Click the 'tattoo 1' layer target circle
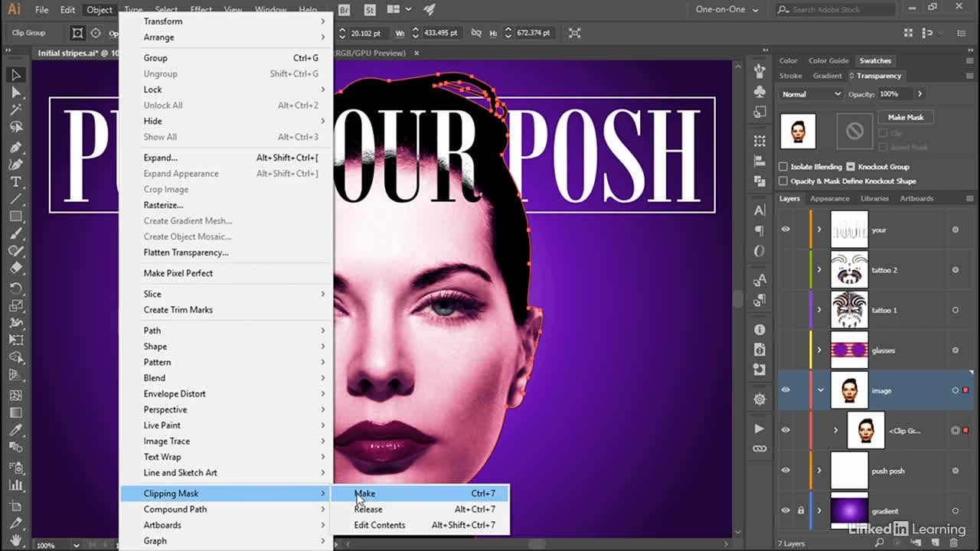 point(955,310)
